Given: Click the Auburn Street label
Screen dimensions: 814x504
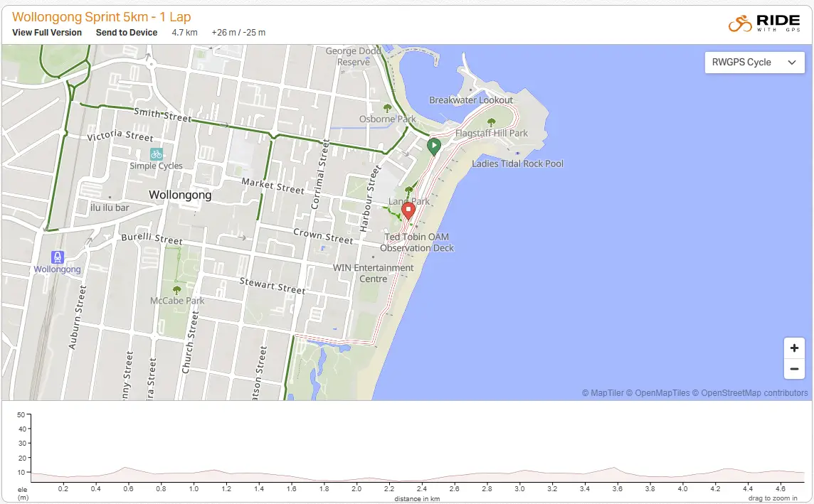Looking at the screenshot, I should coord(78,317).
